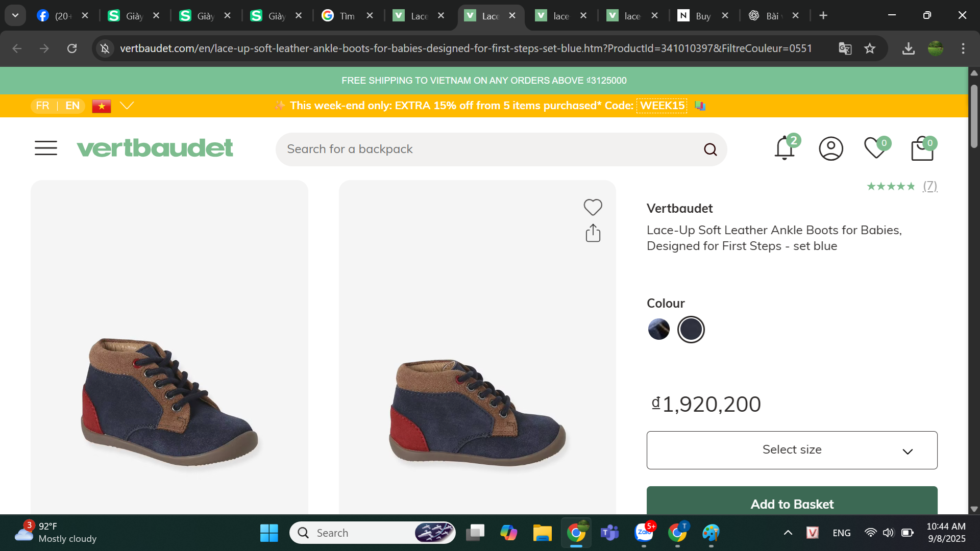
Task: Open the user account icon
Action: [831, 148]
